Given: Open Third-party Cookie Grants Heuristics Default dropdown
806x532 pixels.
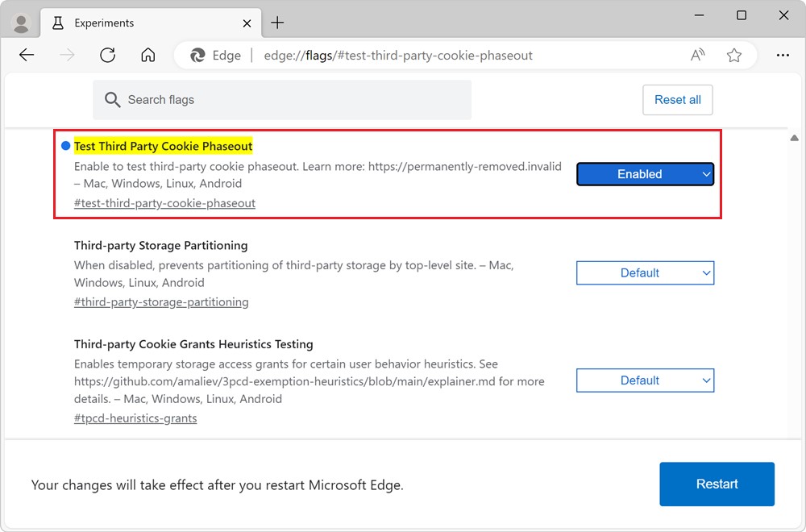Looking at the screenshot, I should [645, 380].
